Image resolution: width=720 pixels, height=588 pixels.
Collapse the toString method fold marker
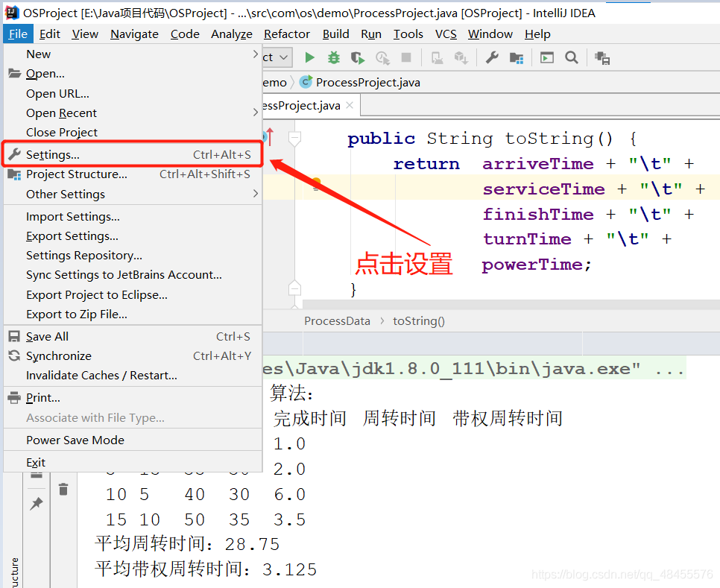(294, 139)
